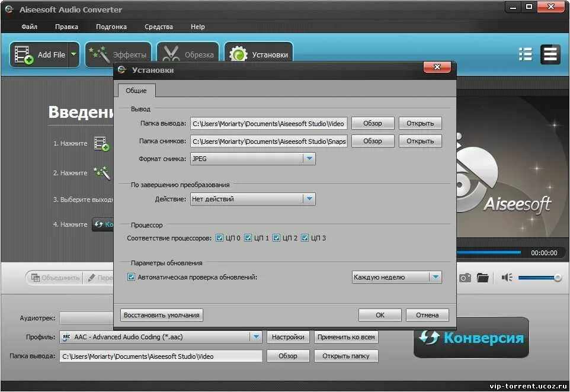Switch to detailed view icon

550,54
